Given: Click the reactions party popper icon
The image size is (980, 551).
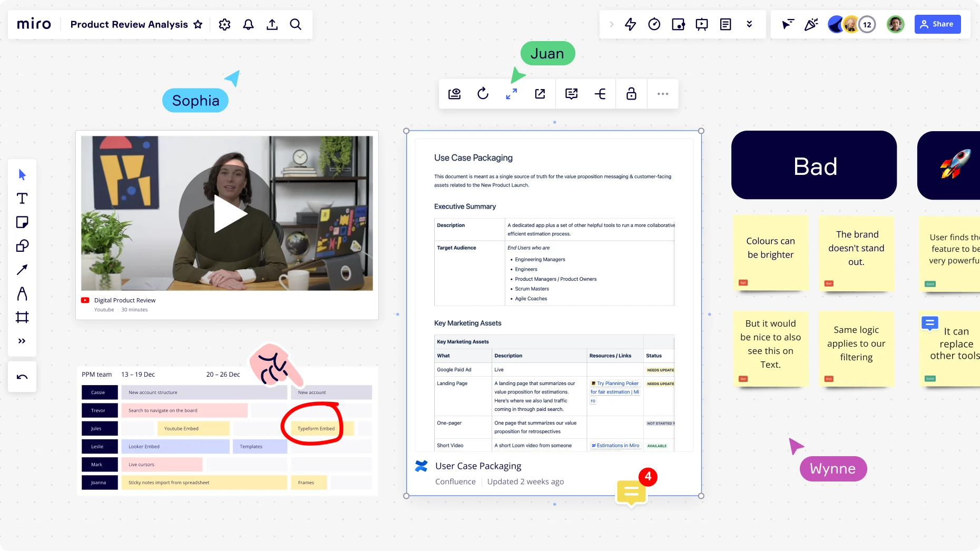Looking at the screenshot, I should [811, 24].
